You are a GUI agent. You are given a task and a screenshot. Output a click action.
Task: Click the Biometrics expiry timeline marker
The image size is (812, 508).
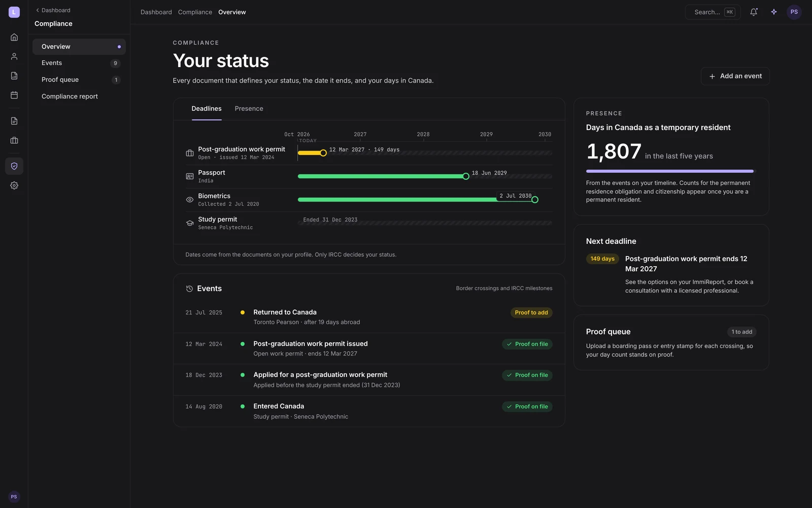click(x=534, y=200)
